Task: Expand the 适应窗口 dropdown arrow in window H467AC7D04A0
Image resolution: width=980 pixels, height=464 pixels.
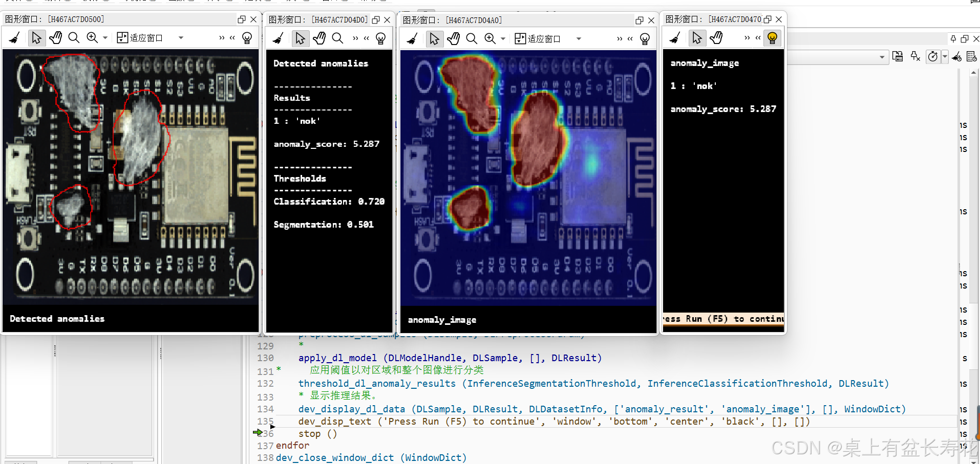Action: point(579,39)
